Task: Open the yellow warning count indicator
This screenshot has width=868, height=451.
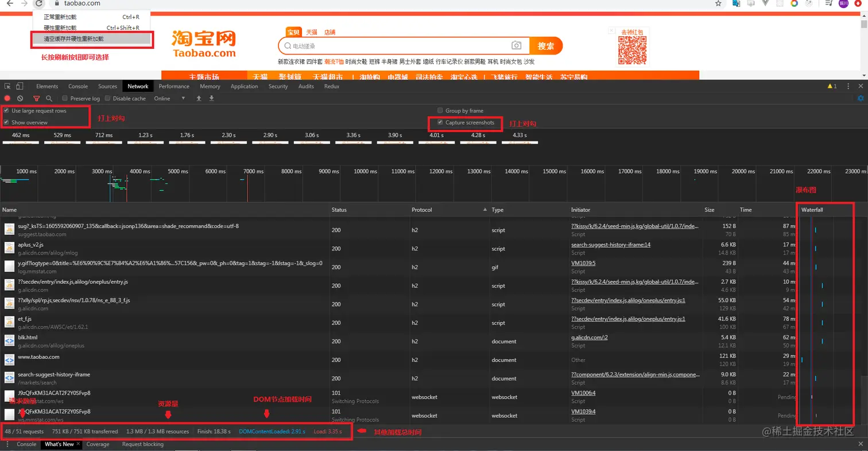Action: 832,86
